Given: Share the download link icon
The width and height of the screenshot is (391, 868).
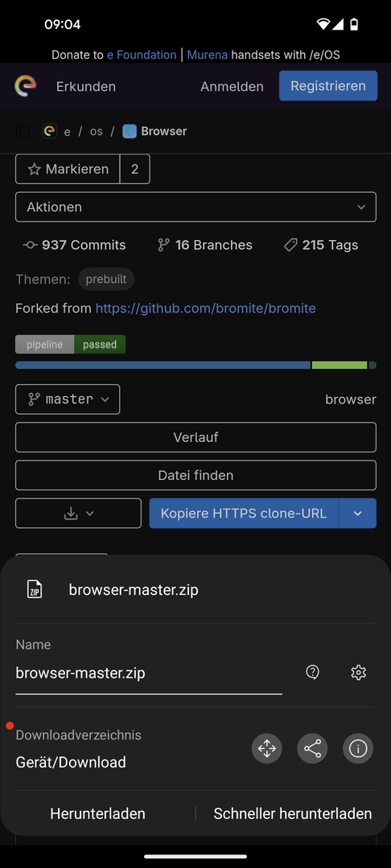Looking at the screenshot, I should pyautogui.click(x=312, y=749).
